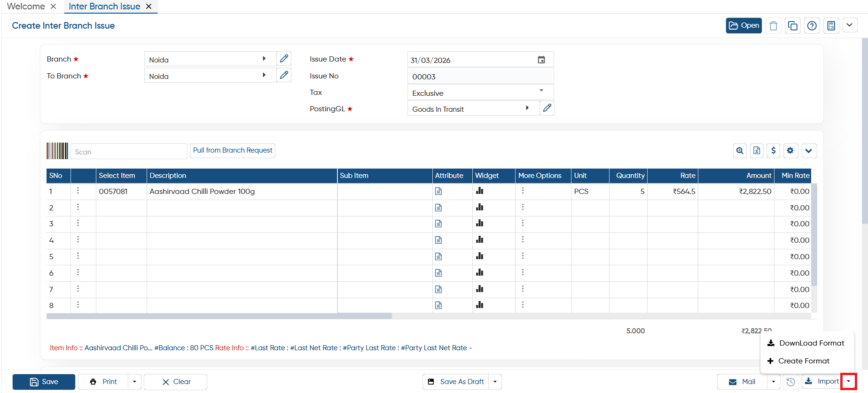Click Pull from Branch Request button
This screenshot has height=393, width=868.
click(233, 150)
